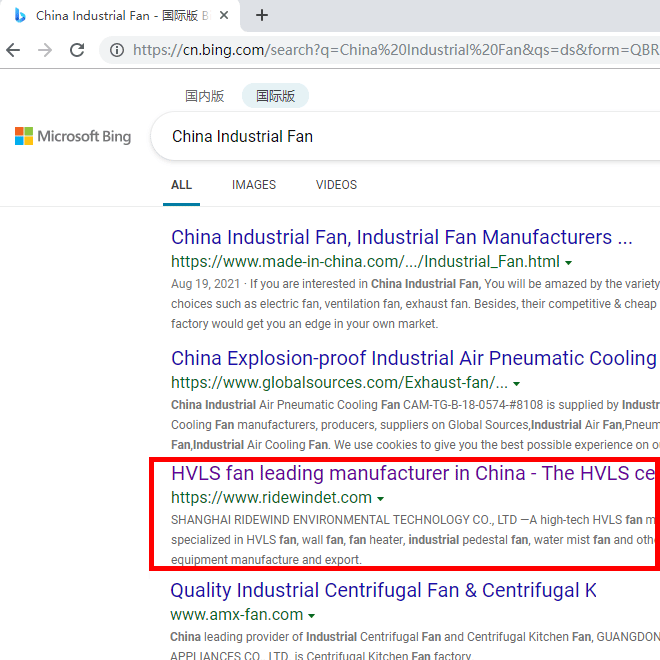The image size is (660, 660).
Task: View site information icon in address bar
Action: coord(117,50)
